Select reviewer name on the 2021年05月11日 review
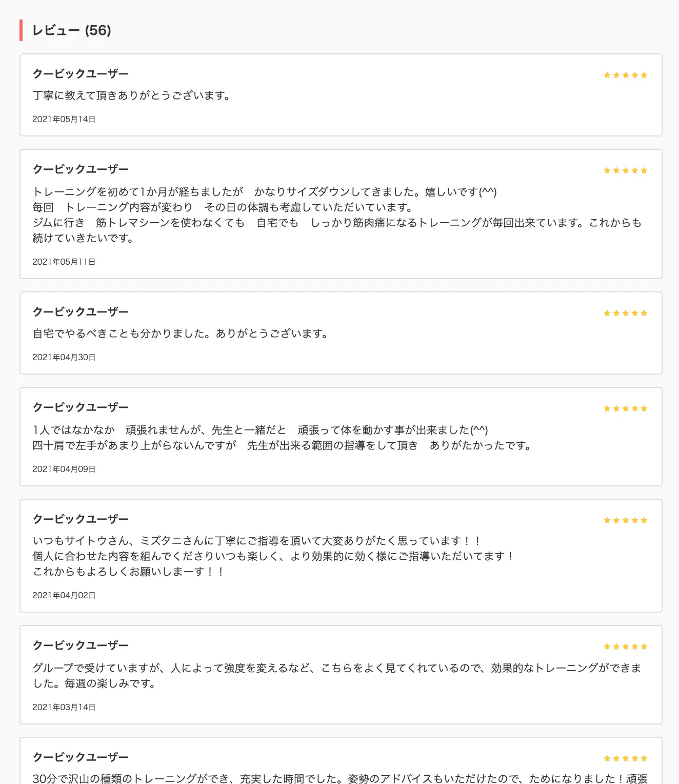This screenshot has width=679, height=784. click(81, 169)
